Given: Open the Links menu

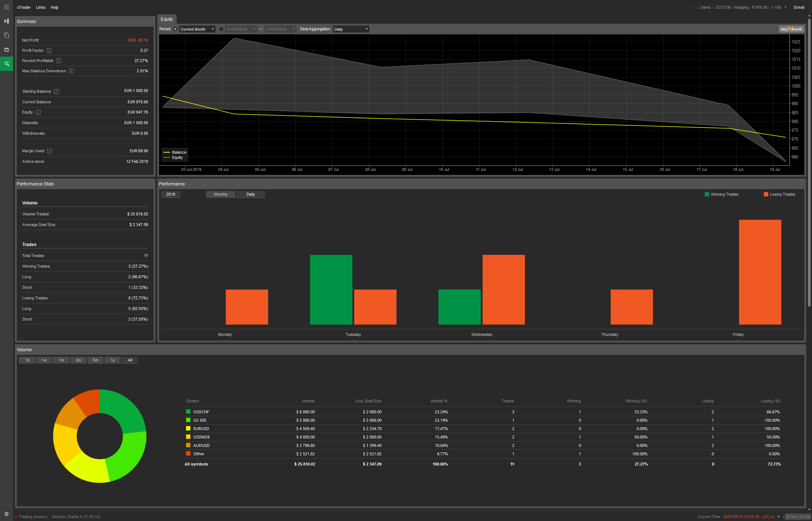Looking at the screenshot, I should click(40, 7).
